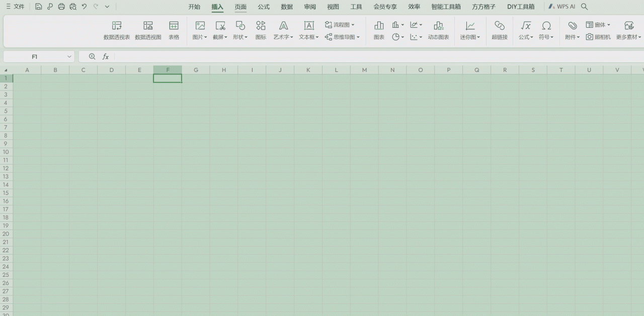Select row 10 header
This screenshot has width=644, height=316.
(x=6, y=152)
